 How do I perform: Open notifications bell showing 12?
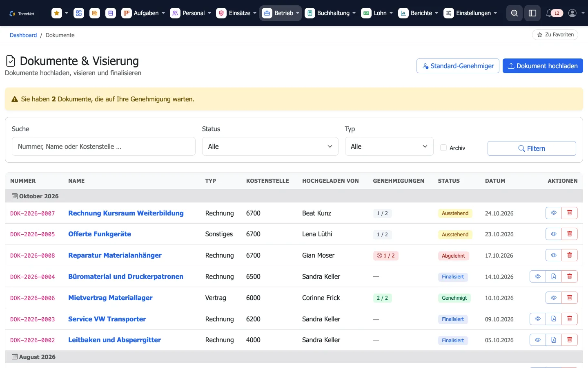tap(555, 13)
